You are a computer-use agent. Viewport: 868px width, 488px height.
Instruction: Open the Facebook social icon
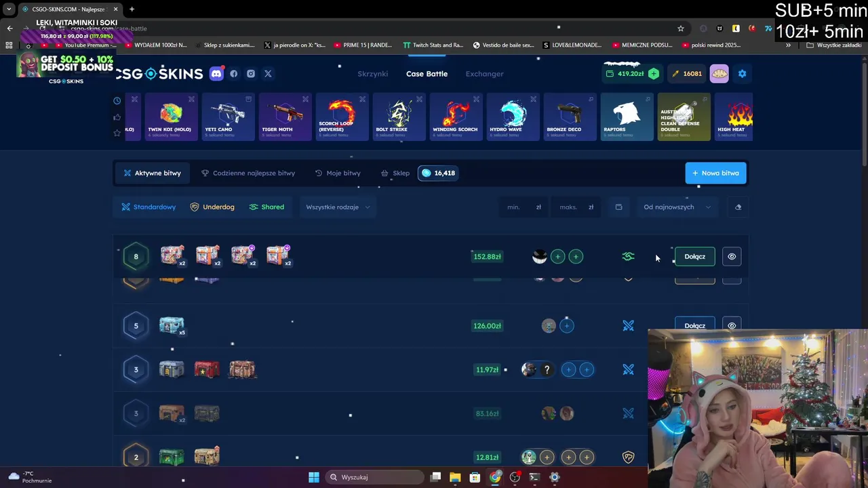tap(234, 73)
